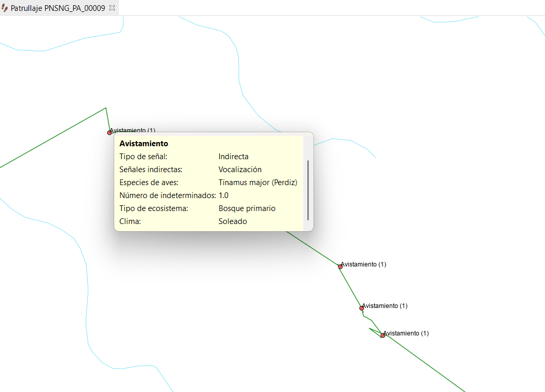Select the Patrullaje PNSNG_PA_00009 tab
The image size is (545, 392).
click(x=58, y=8)
